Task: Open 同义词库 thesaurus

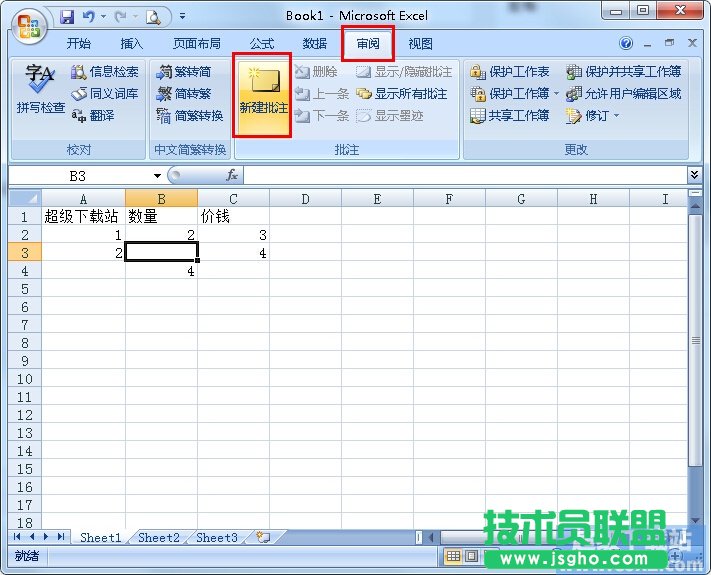Action: pos(105,94)
